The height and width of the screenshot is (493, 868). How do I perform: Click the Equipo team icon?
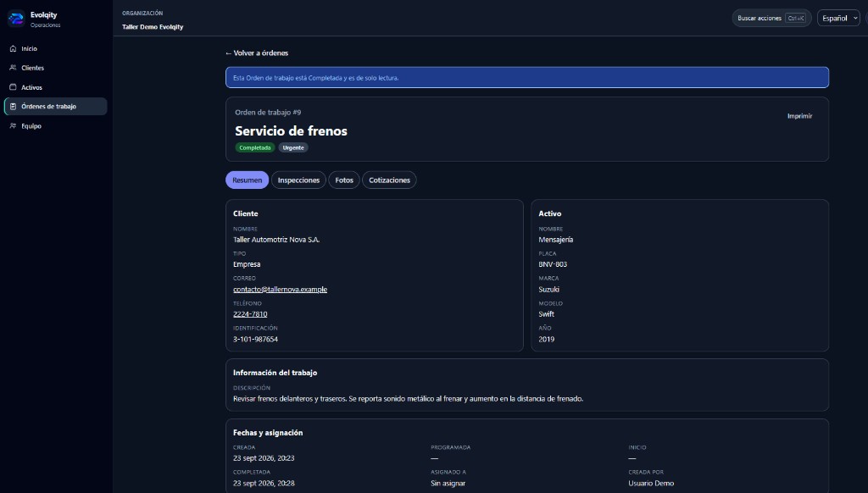tap(14, 125)
